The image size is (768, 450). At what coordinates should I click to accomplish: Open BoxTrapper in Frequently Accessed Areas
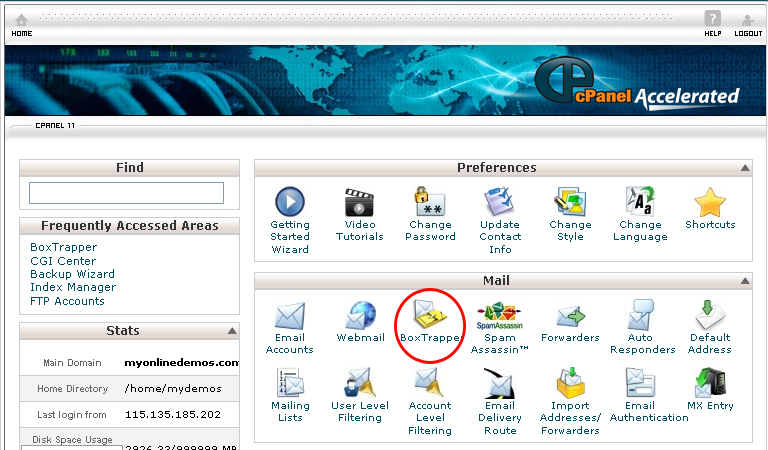coord(64,247)
